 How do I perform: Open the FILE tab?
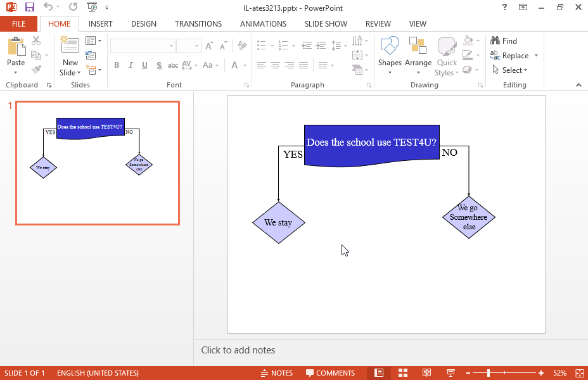click(19, 24)
